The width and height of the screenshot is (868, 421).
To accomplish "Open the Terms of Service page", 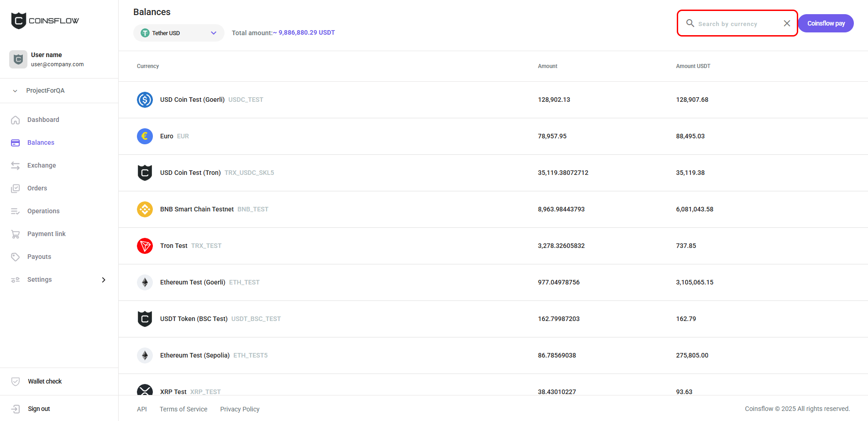I will click(183, 409).
